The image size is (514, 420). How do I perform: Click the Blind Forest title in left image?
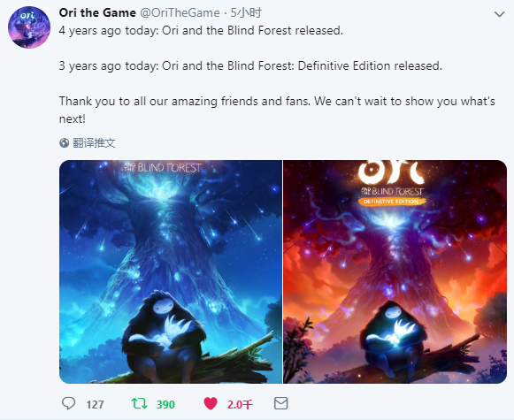[x=163, y=167]
